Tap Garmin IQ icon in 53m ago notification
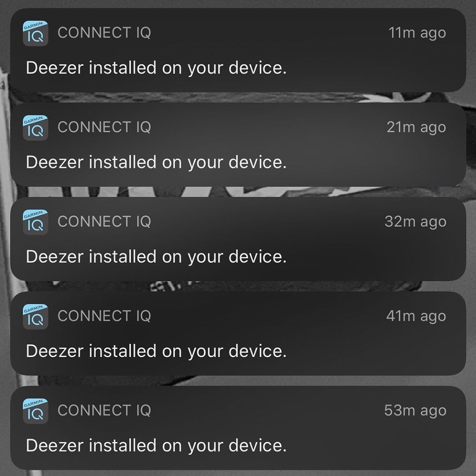The image size is (476, 476). point(36,411)
